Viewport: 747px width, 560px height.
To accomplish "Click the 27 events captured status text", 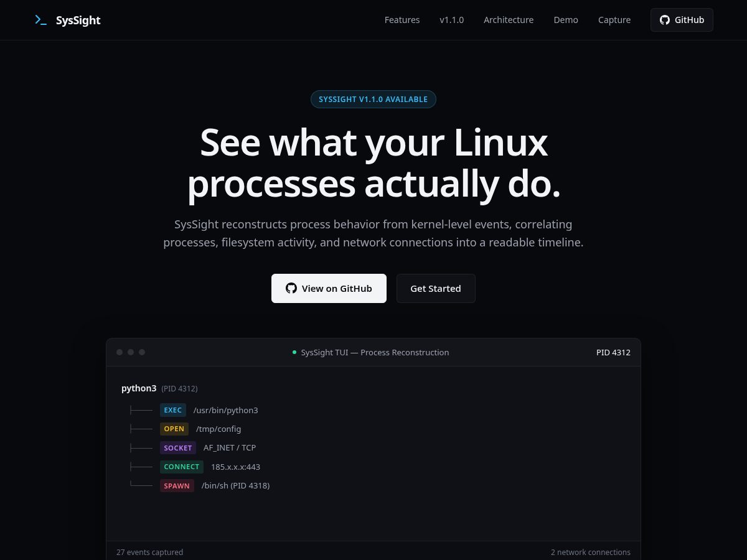I will tap(149, 552).
